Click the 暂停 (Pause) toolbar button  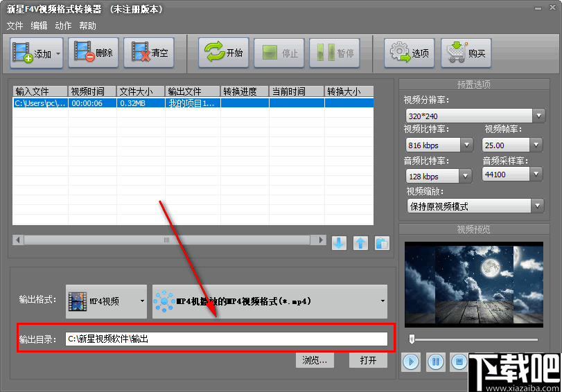coord(335,53)
